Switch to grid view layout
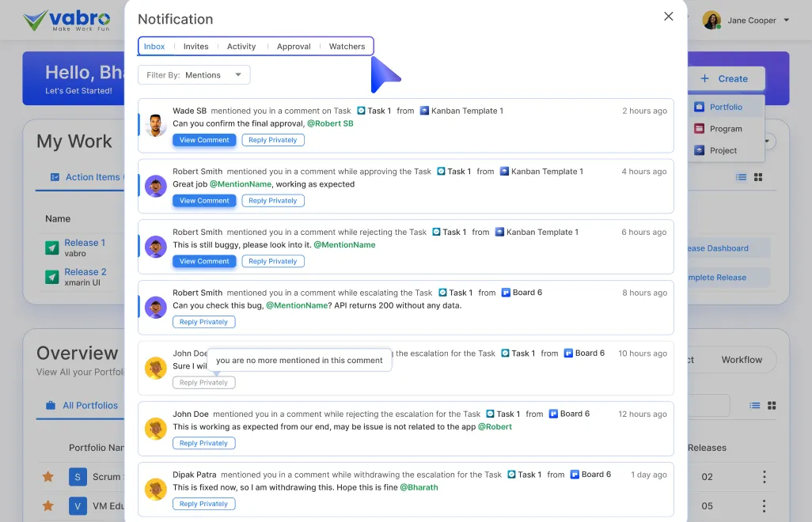 click(757, 177)
